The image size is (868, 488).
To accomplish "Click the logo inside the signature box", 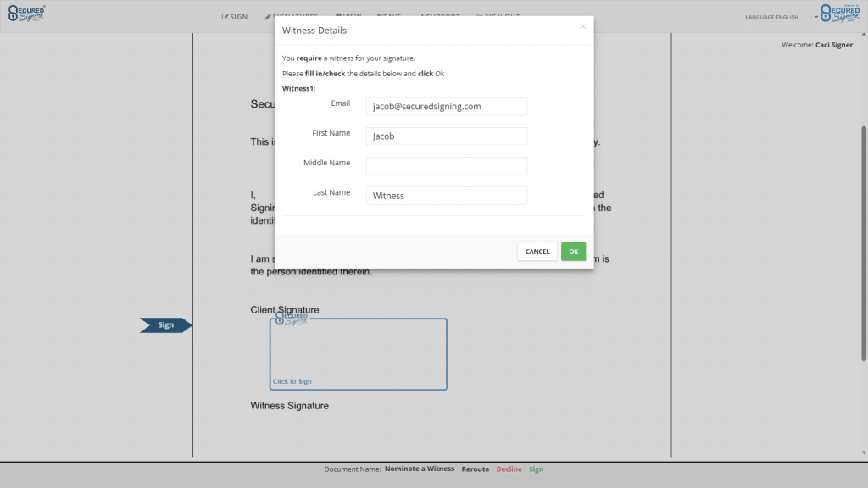I will click(x=292, y=319).
